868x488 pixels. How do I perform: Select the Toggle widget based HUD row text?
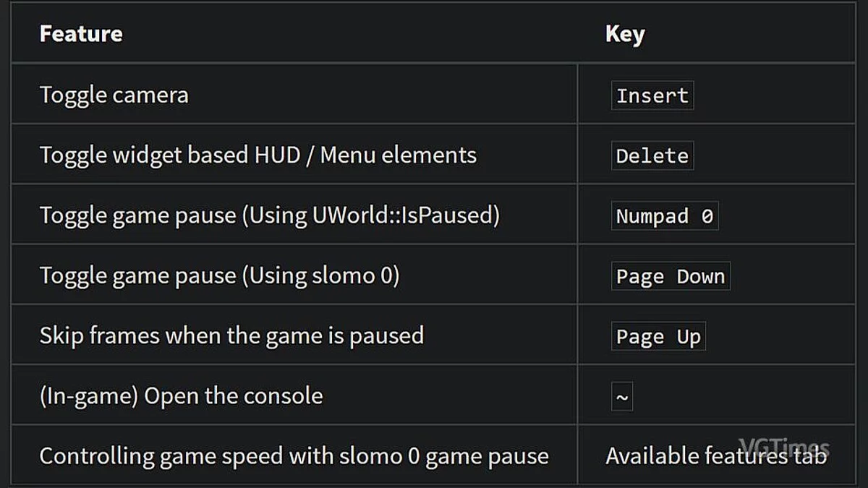coord(258,155)
